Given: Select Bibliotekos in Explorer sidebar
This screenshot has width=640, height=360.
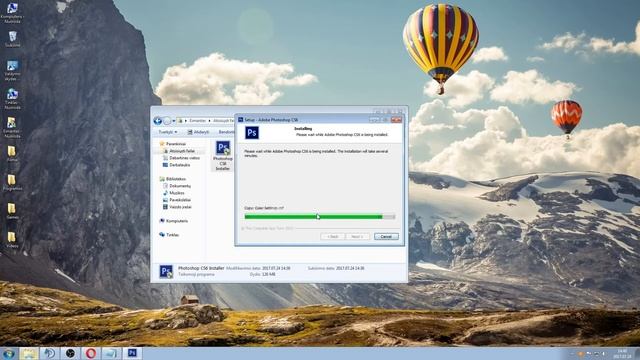Looking at the screenshot, I should [x=172, y=179].
